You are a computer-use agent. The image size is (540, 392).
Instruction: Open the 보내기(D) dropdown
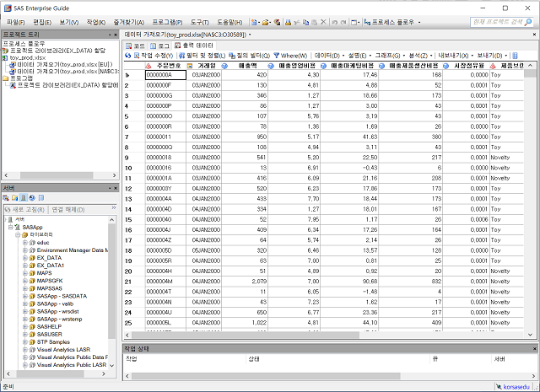(492, 56)
